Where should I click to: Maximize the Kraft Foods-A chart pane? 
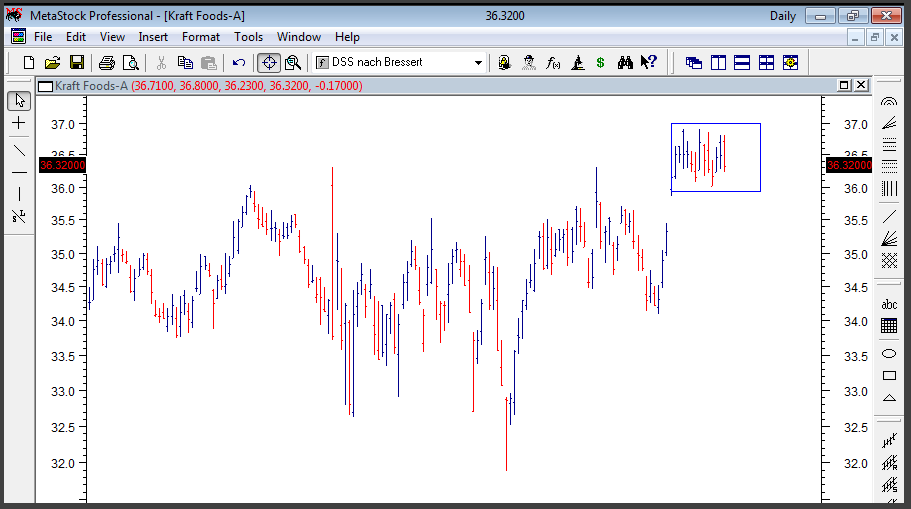[844, 85]
